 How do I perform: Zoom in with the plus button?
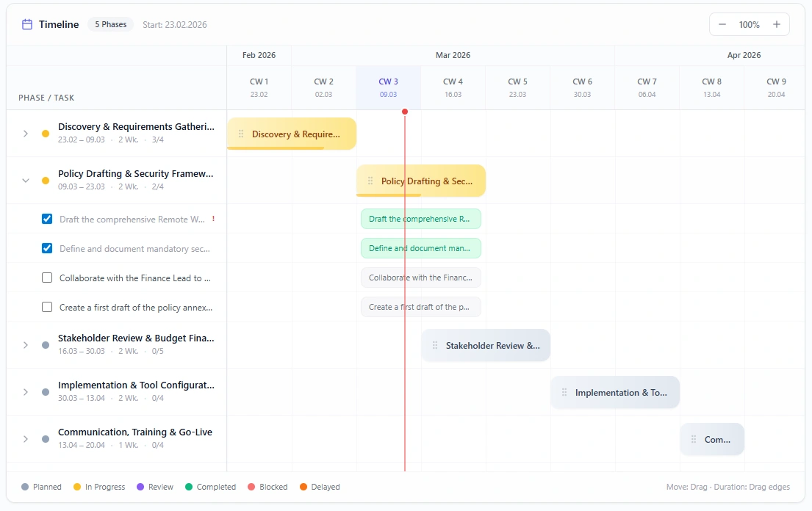(x=776, y=23)
